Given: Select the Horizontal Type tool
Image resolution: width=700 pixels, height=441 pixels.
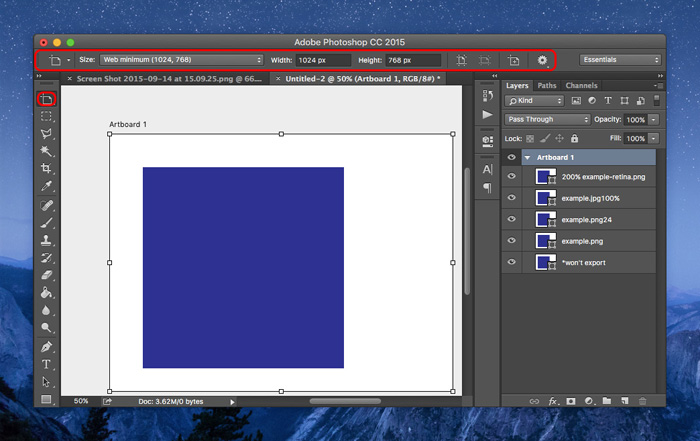Looking at the screenshot, I should pyautogui.click(x=46, y=364).
